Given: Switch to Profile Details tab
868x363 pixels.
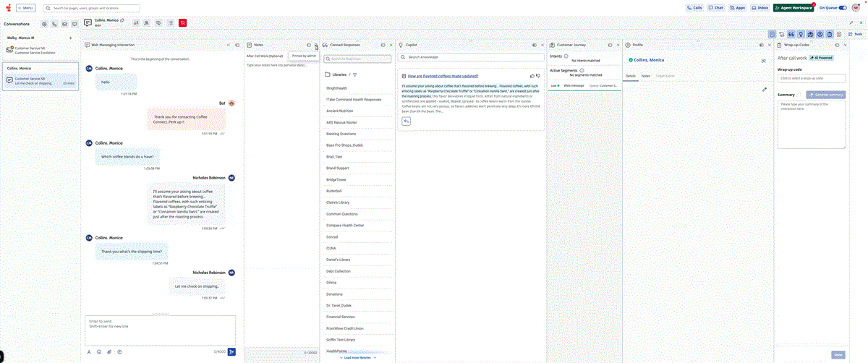Looking at the screenshot, I should 631,76.
